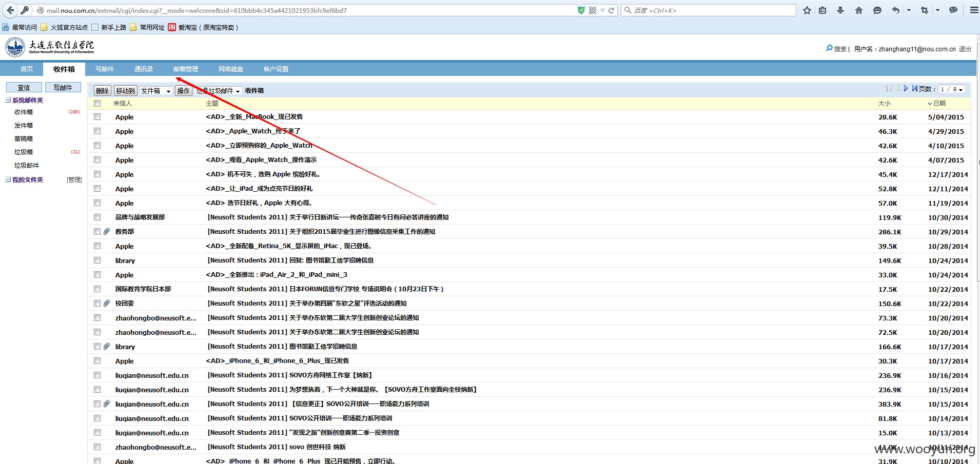Image resolution: width=980 pixels, height=464 pixels.
Task: Open the 草稿箱 folder in sidebar
Action: 24,139
